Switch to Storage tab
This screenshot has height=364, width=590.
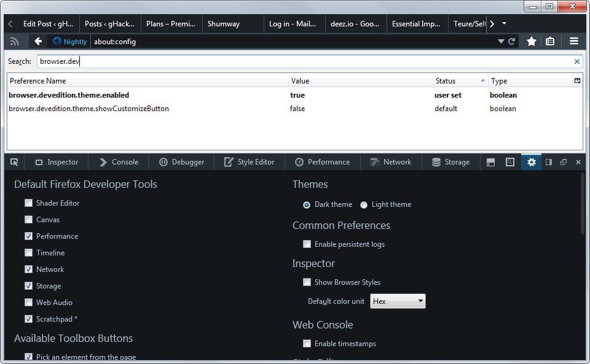click(450, 162)
